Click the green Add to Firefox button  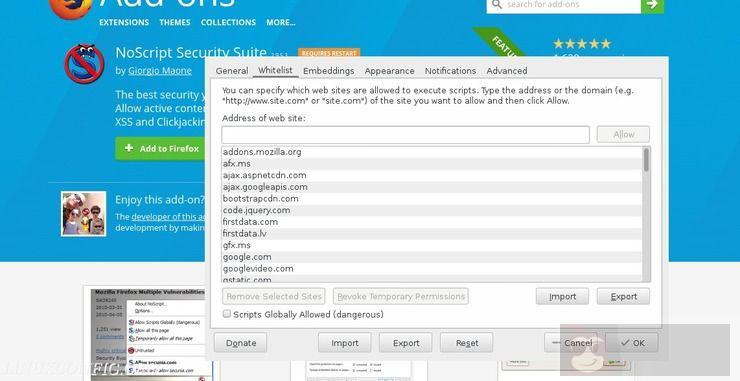coord(160,148)
